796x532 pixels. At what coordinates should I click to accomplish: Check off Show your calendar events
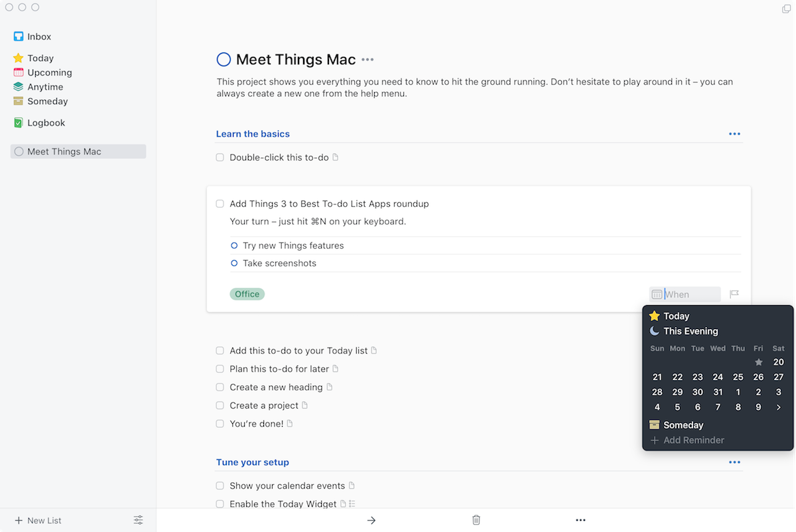click(220, 486)
